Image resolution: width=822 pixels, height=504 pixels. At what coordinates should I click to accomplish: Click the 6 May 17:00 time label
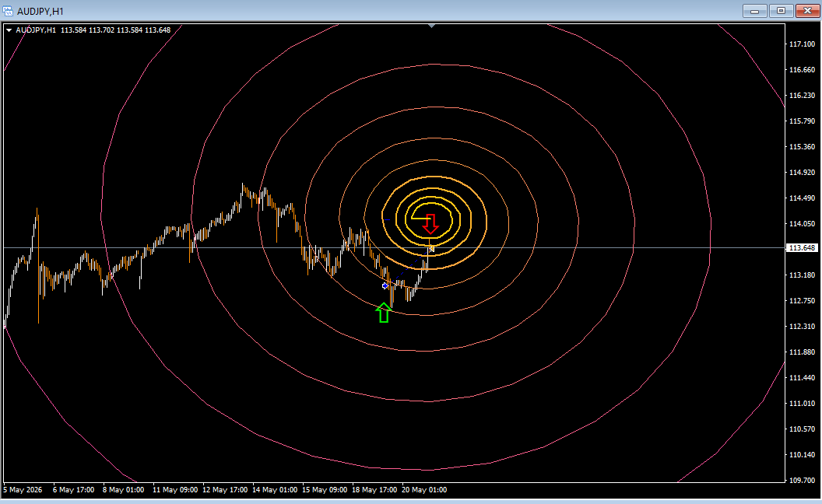point(73,490)
